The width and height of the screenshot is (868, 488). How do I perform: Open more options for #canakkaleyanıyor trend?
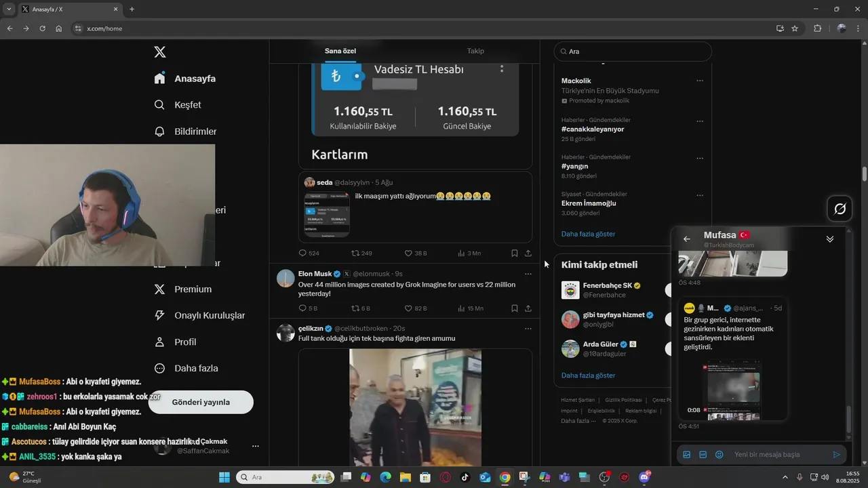[700, 121]
